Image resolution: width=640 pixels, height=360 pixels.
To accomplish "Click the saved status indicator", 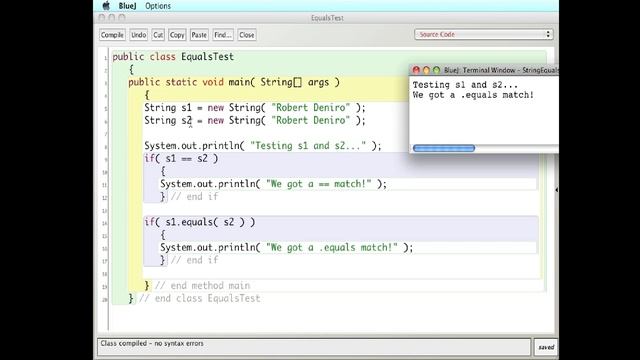I will click(546, 347).
